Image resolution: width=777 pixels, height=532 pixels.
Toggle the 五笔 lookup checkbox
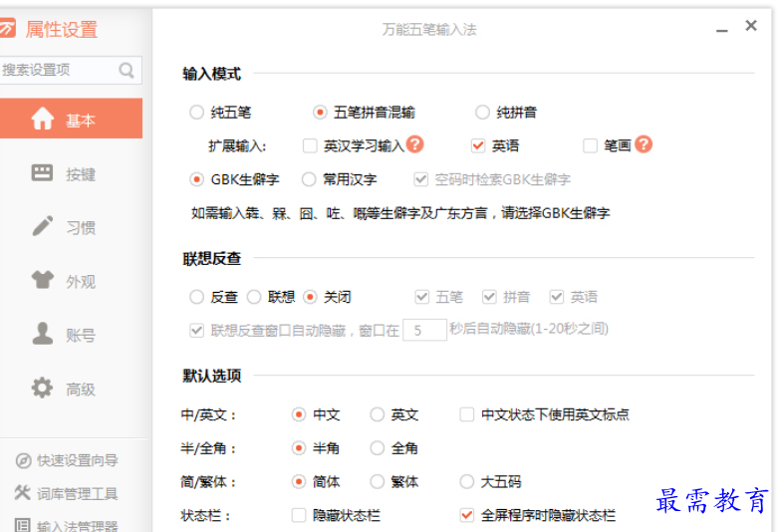(x=422, y=297)
